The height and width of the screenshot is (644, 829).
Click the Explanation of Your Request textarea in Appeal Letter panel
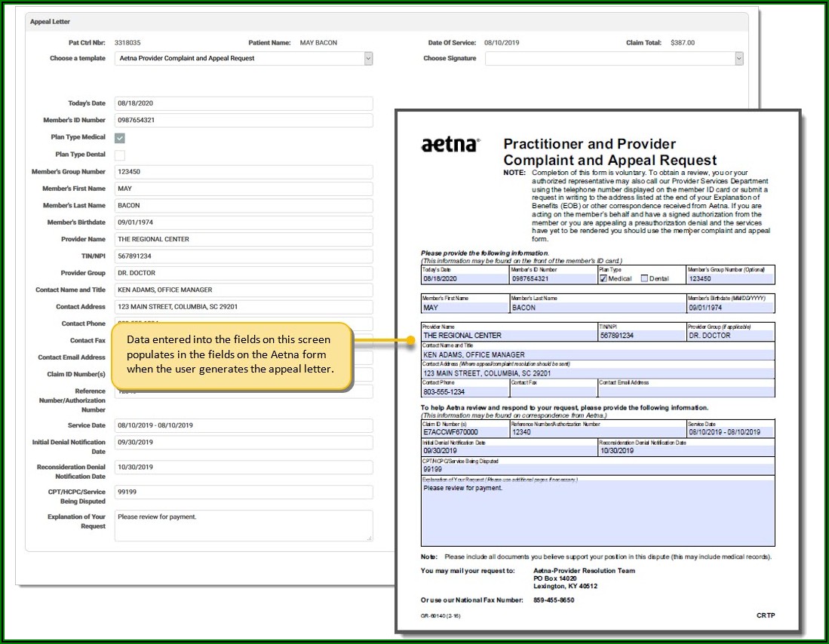coord(241,525)
